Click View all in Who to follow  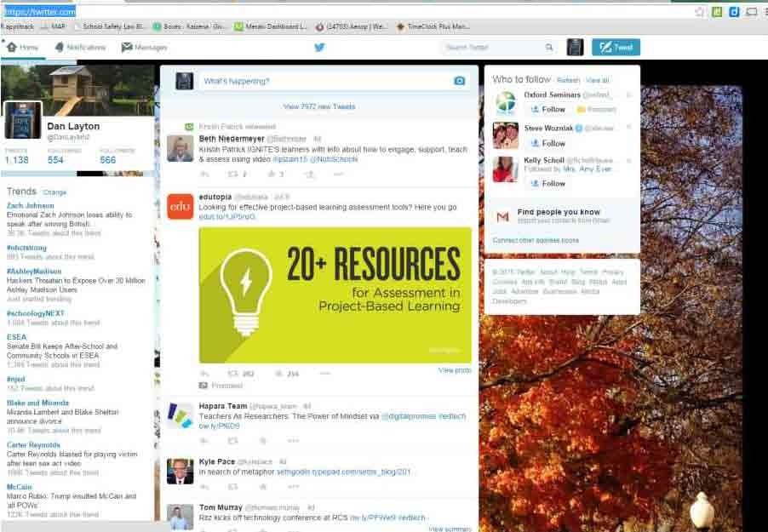click(x=597, y=80)
